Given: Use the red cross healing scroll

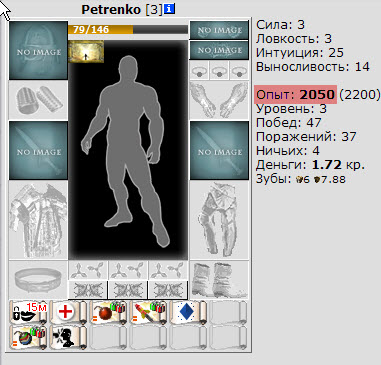Looking at the screenshot, I should point(69,312).
